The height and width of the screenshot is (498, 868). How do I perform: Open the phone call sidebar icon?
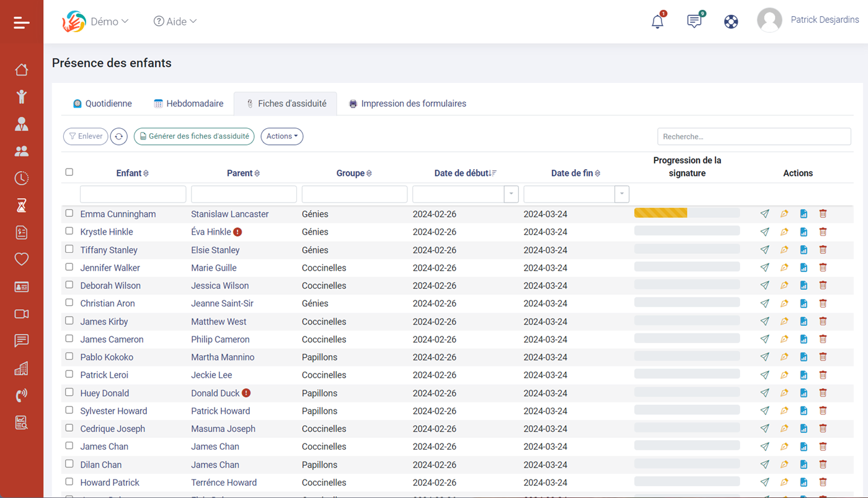click(22, 395)
